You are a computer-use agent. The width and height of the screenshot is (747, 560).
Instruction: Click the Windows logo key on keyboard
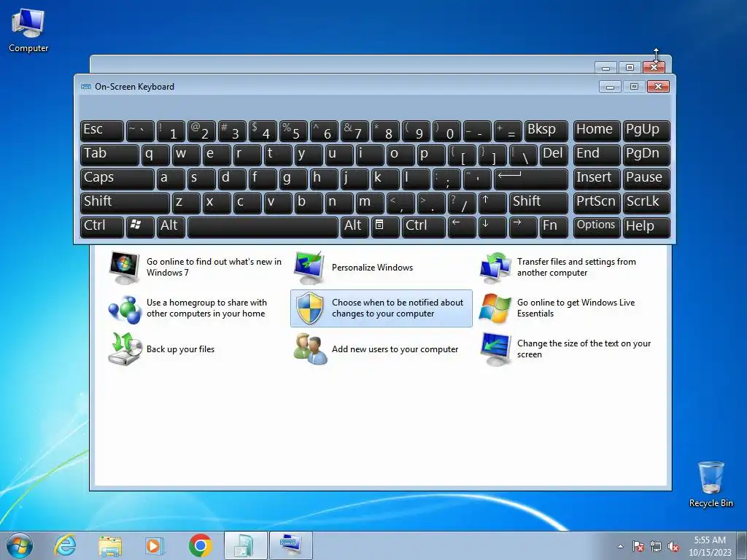click(140, 226)
